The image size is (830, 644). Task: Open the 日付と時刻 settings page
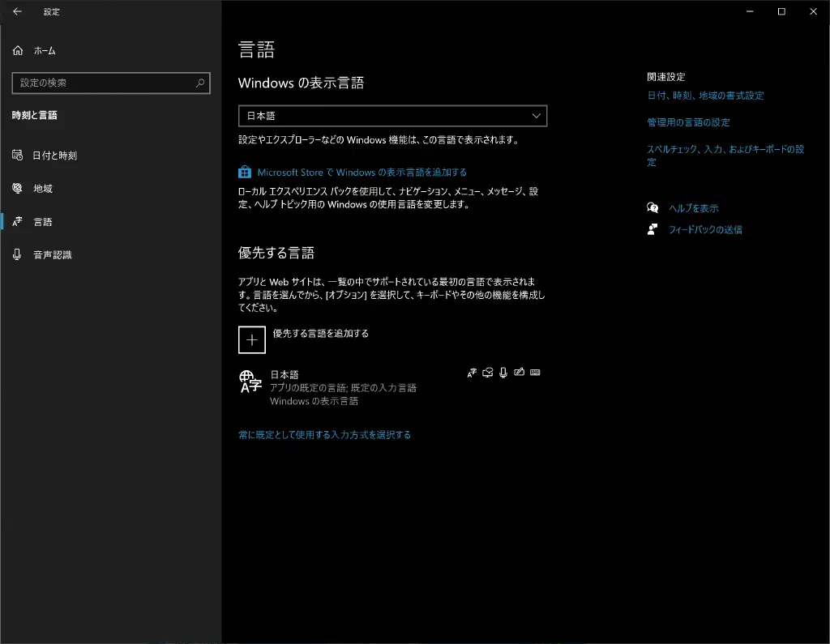tap(54, 156)
